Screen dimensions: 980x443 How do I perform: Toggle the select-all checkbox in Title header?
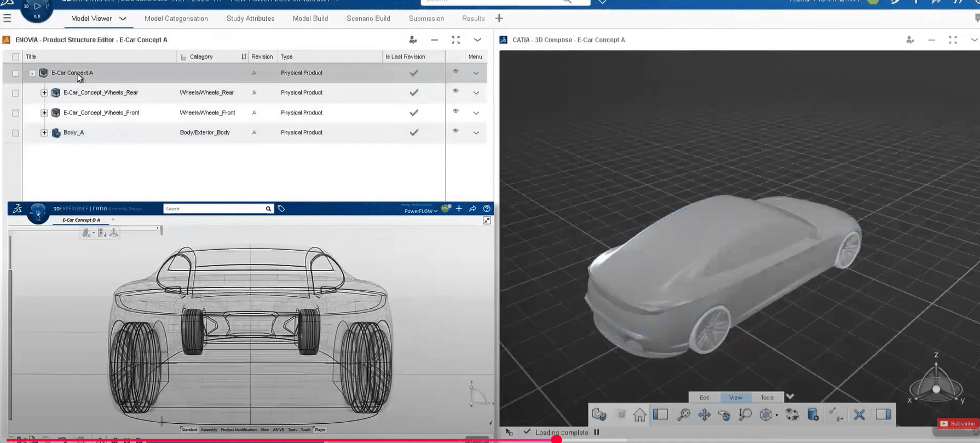pyautogui.click(x=15, y=57)
